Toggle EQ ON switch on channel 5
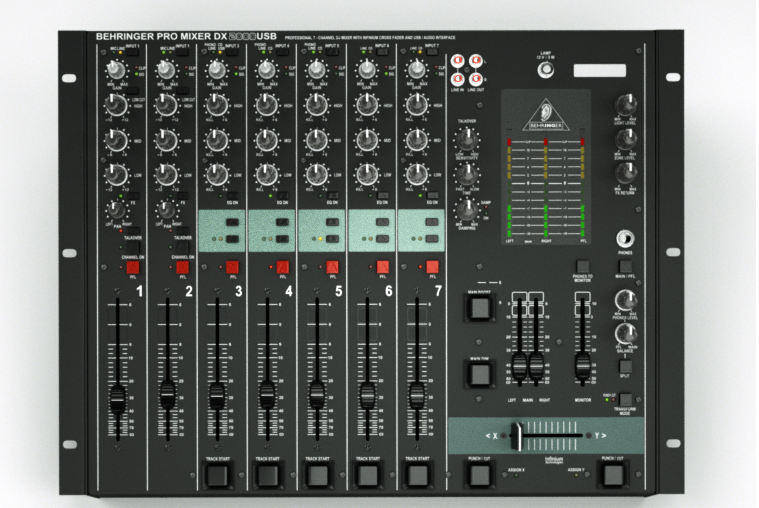759x508 pixels. pyautogui.click(x=332, y=196)
